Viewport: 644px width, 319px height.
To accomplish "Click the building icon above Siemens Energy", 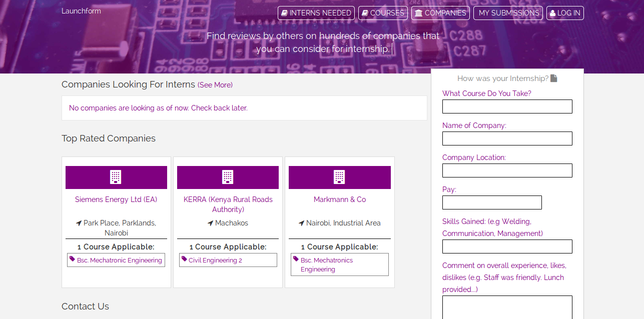I will click(x=116, y=177).
